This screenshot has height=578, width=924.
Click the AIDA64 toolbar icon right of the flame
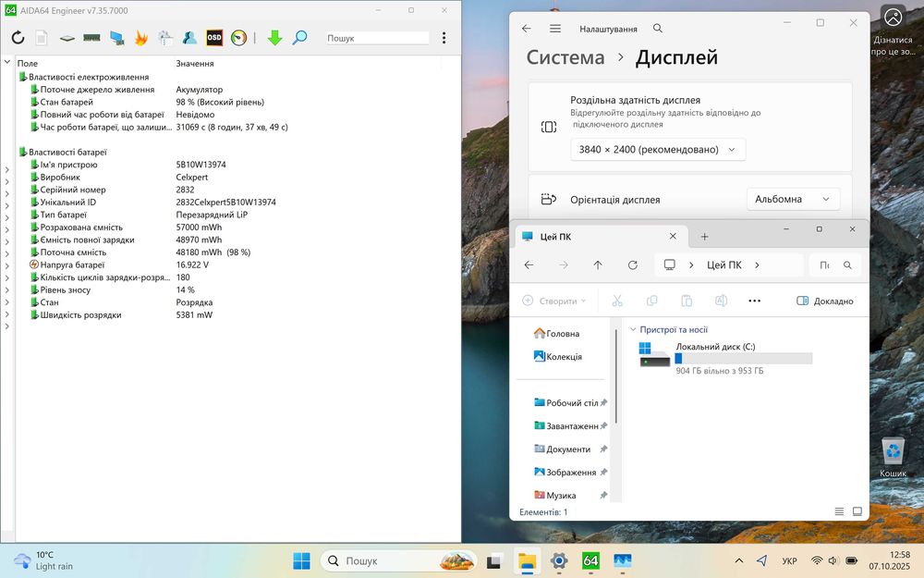click(x=165, y=38)
